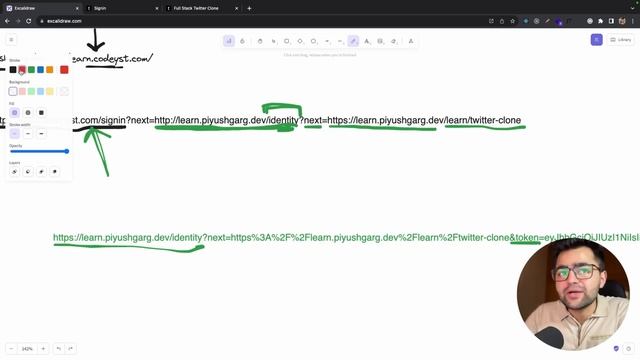Viewport: 640px width, 360px height.
Task: Open the help icon bottom right
Action: click(x=629, y=349)
